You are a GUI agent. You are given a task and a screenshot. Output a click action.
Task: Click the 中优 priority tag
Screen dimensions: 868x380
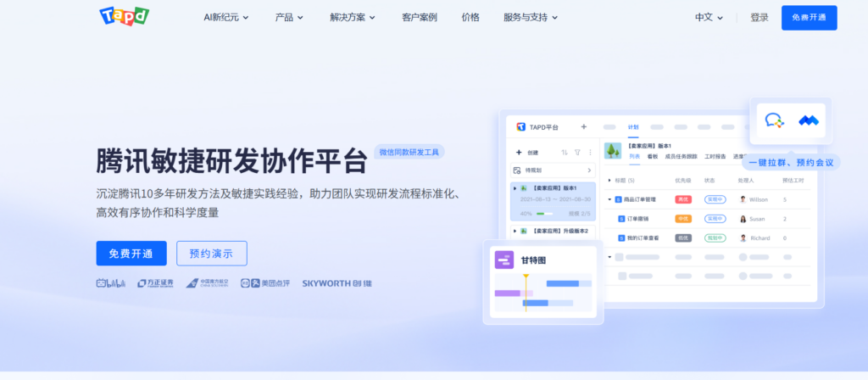[684, 219]
